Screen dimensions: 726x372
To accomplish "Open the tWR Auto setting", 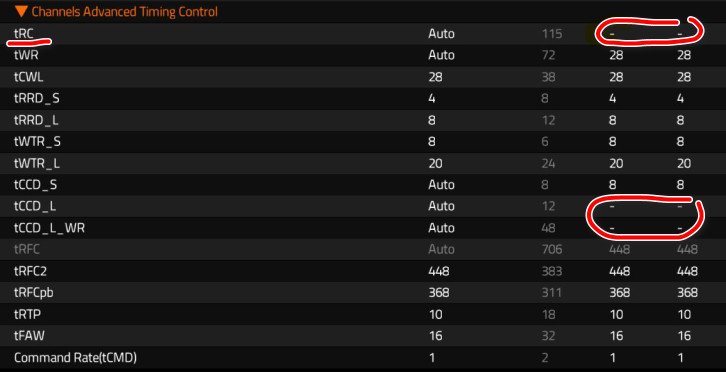I will click(x=441, y=55).
